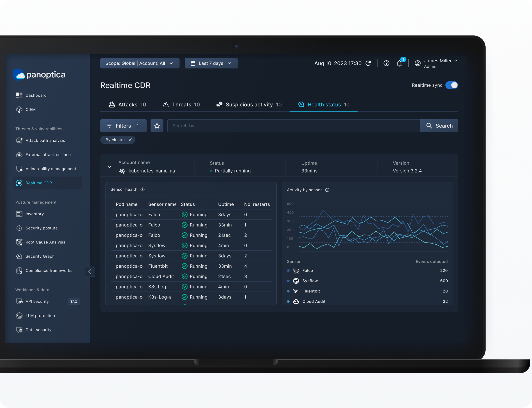Click the Falco sensor icon in legend
This screenshot has height=408, width=532.
click(x=296, y=271)
